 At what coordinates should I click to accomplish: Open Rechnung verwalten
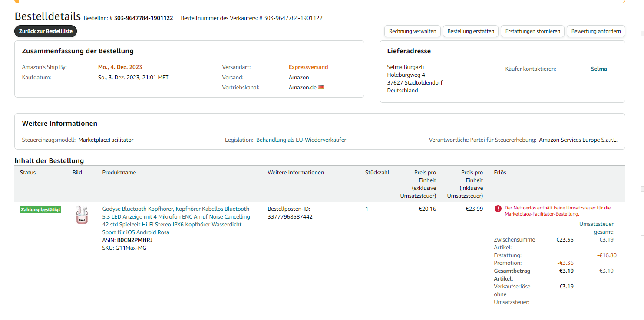(413, 31)
